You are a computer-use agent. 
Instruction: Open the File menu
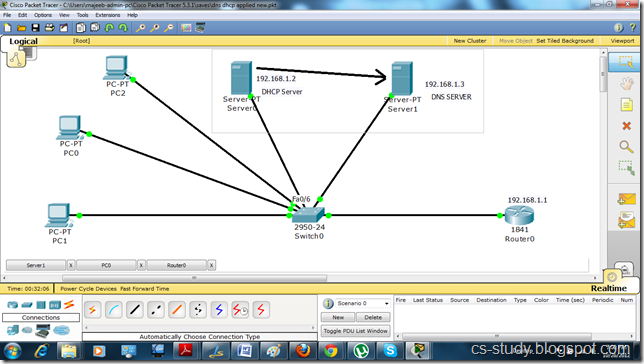pyautogui.click(x=7, y=15)
